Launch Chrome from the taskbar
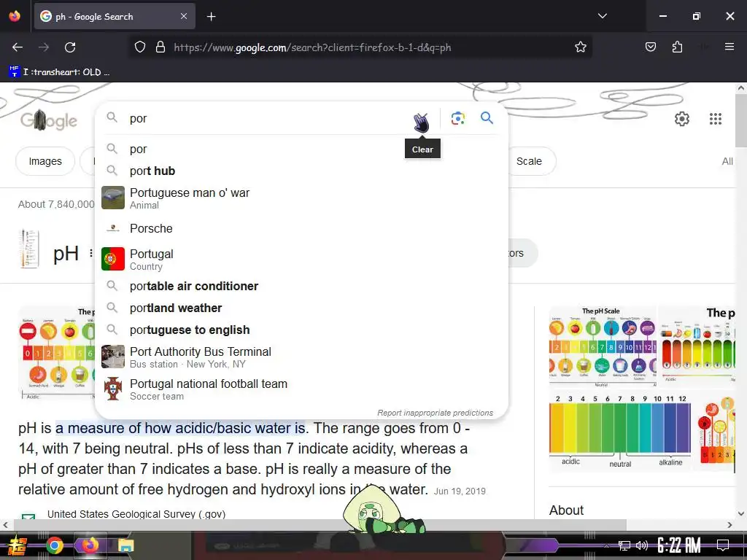747x560 pixels. (54, 545)
